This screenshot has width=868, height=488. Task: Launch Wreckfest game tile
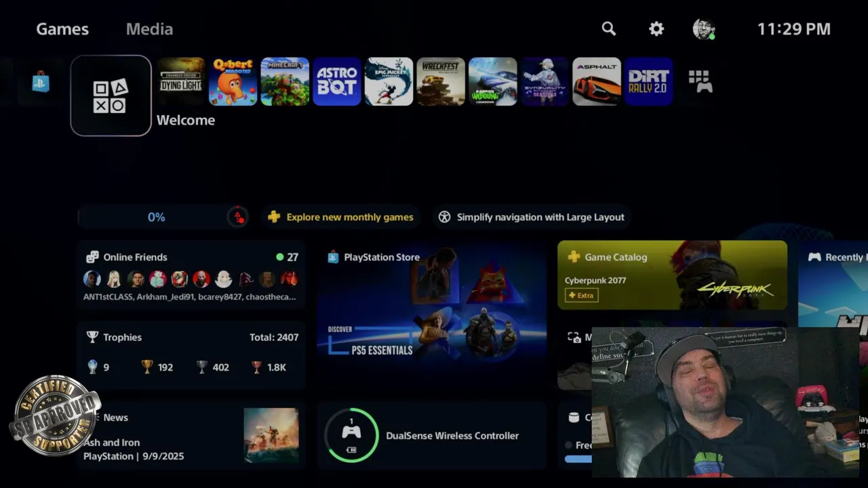coord(441,81)
